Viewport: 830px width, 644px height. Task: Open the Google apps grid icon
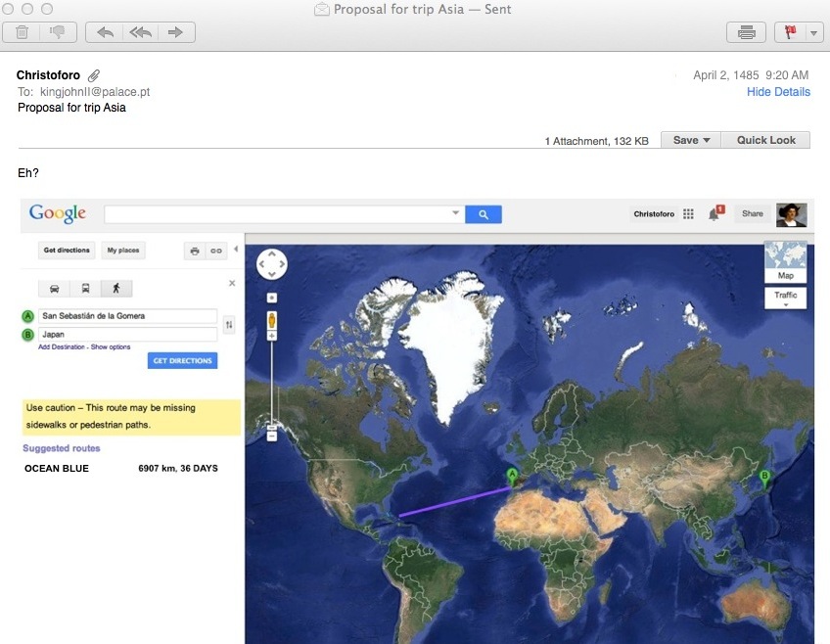688,213
